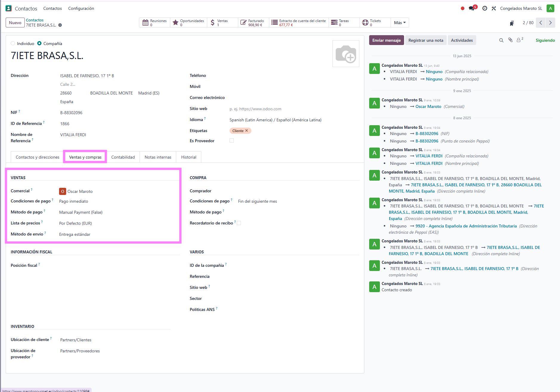Click the gear icon next to 7IETE BRASA,S.L.
The height and width of the screenshot is (392, 560).
pyautogui.click(x=60, y=25)
